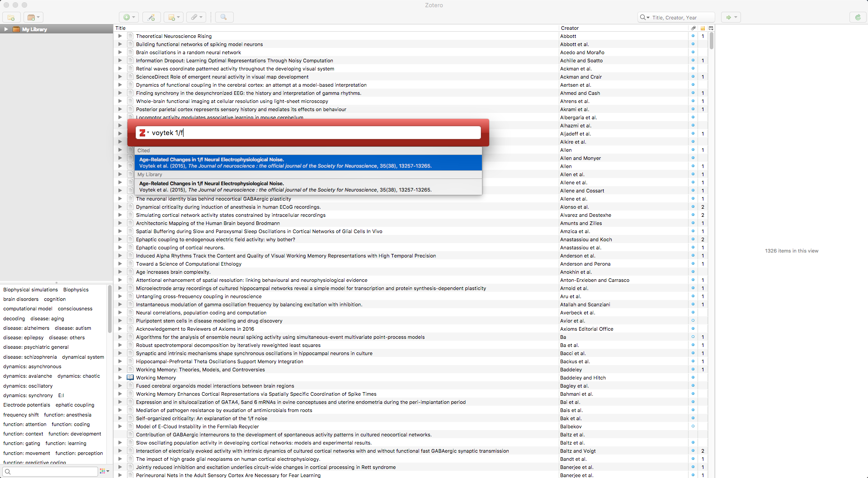This screenshot has width=868, height=478.
Task: Sort items by the Title column header
Action: [336, 28]
